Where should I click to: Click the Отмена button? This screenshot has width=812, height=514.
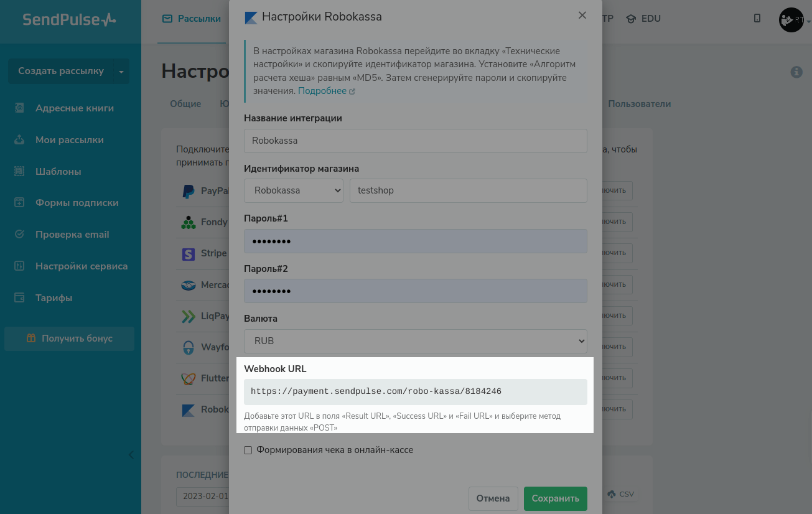[493, 498]
